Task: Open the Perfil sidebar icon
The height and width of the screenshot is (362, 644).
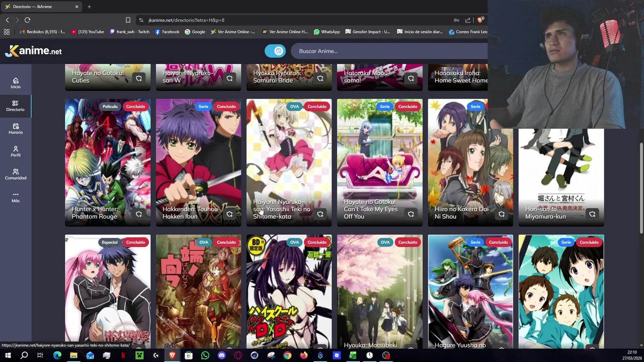Action: pos(16,151)
